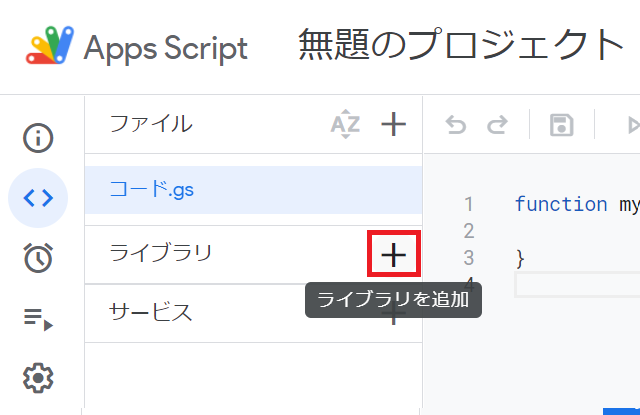
Task: Rename project title 無題のプロジェクト
Action: [x=461, y=45]
